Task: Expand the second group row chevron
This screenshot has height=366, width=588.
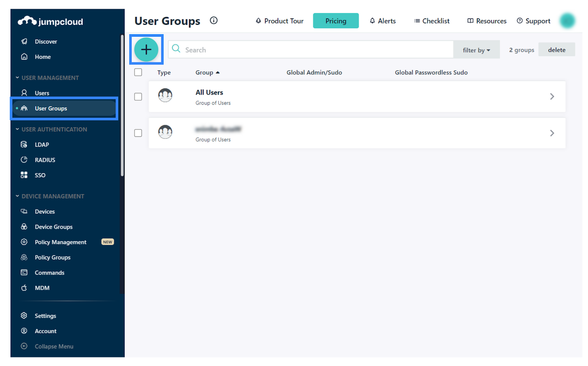Action: 552,133
